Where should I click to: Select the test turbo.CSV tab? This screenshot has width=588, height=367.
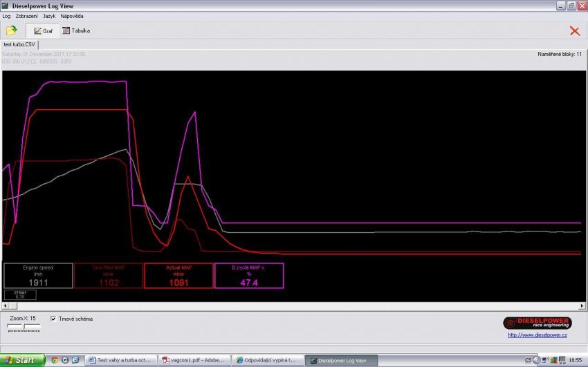(x=19, y=44)
